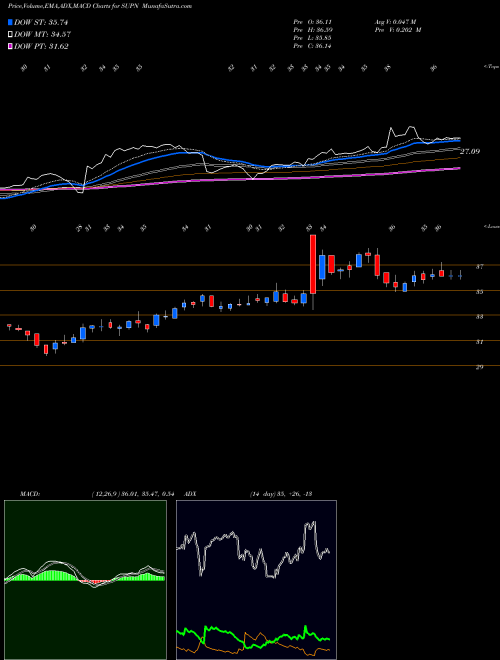Click the 'Pre O: 36.11' open value
The image size is (500, 660).
pyautogui.click(x=312, y=22)
